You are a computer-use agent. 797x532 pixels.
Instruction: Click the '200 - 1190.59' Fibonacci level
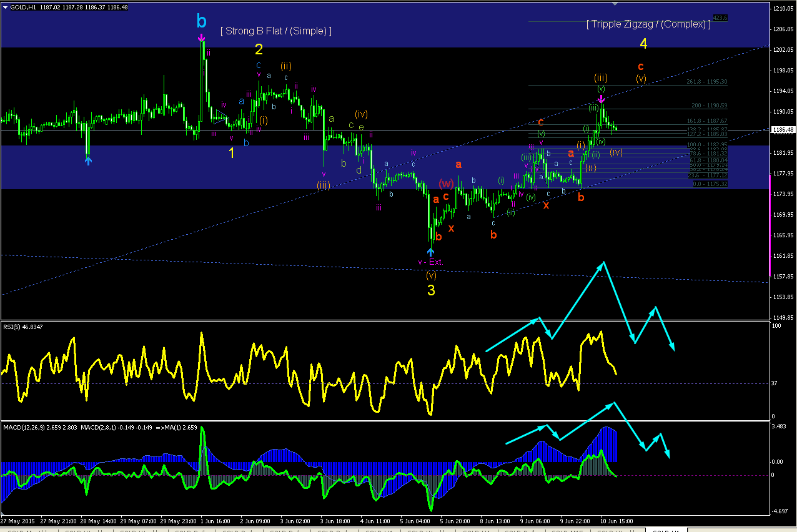pyautogui.click(x=710, y=106)
